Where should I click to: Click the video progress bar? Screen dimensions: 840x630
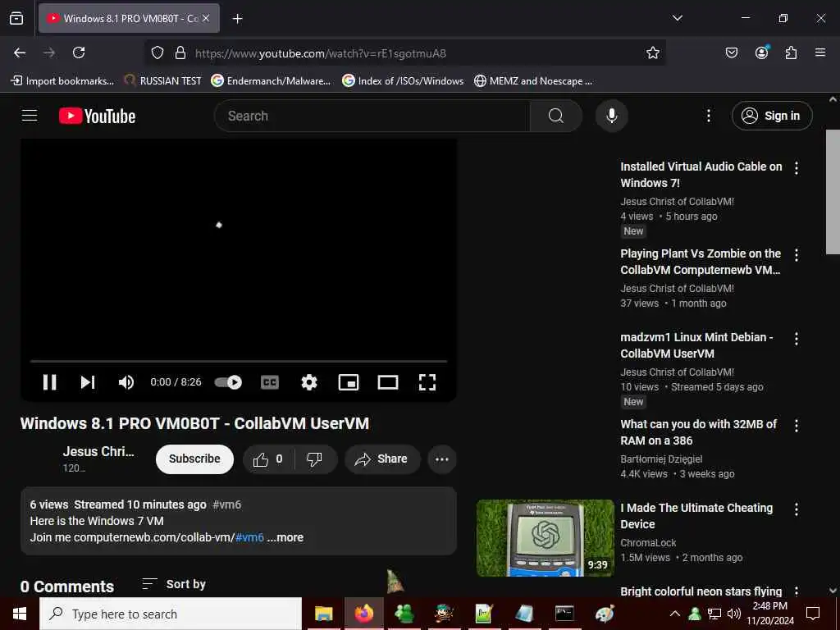pyautogui.click(x=239, y=362)
